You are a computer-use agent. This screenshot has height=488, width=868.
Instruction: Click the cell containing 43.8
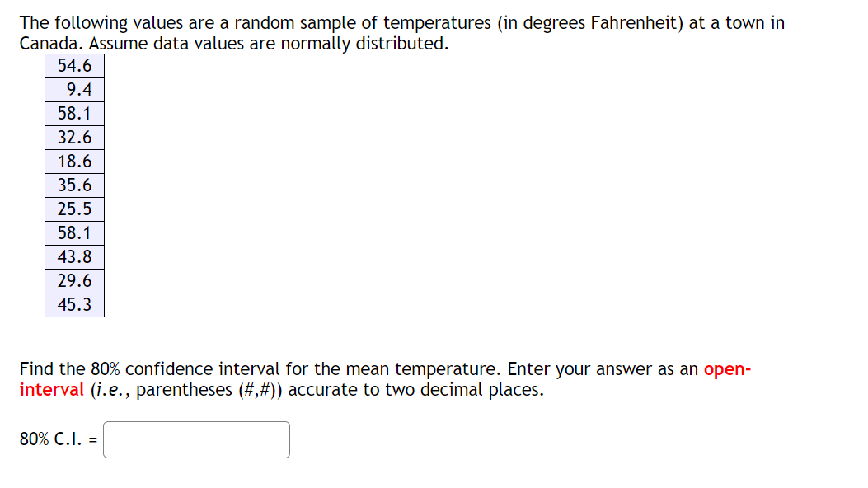pos(73,256)
